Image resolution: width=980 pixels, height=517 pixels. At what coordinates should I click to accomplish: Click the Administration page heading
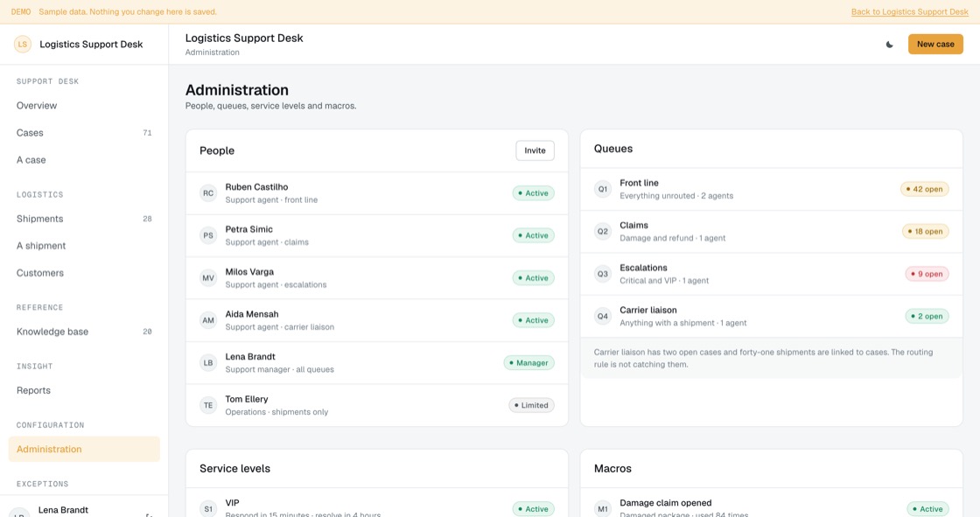click(237, 90)
